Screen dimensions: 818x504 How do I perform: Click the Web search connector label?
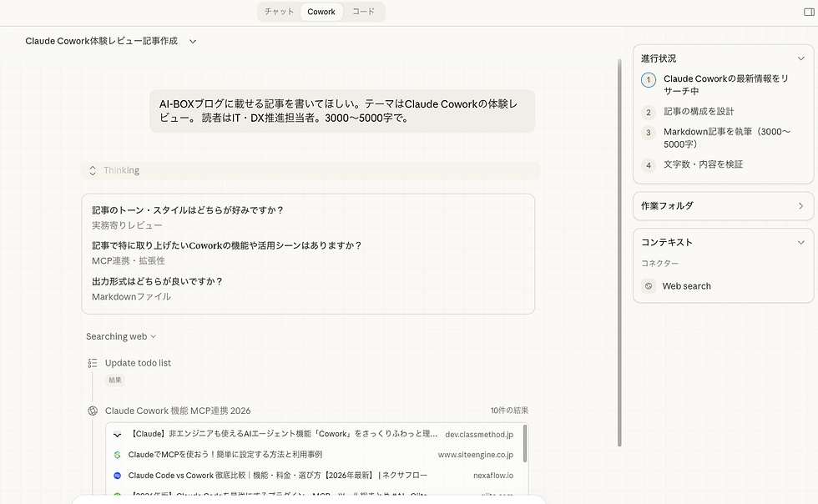pyautogui.click(x=686, y=286)
